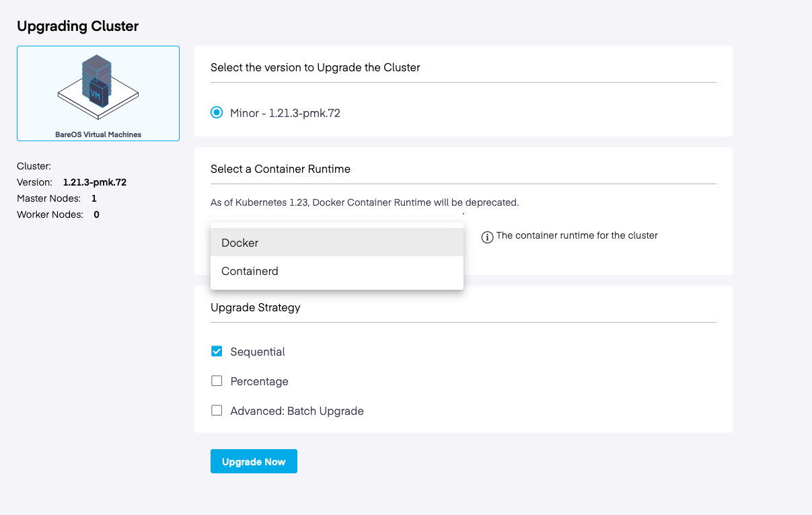Click the Upgrading Cluster page heading
812x515 pixels.
click(77, 27)
